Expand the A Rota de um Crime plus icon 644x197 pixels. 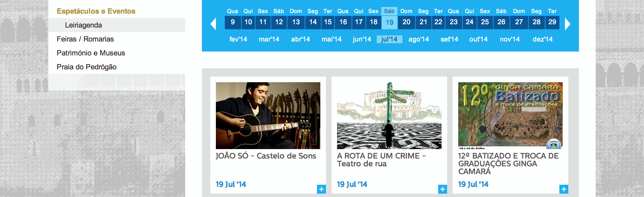pyautogui.click(x=443, y=189)
